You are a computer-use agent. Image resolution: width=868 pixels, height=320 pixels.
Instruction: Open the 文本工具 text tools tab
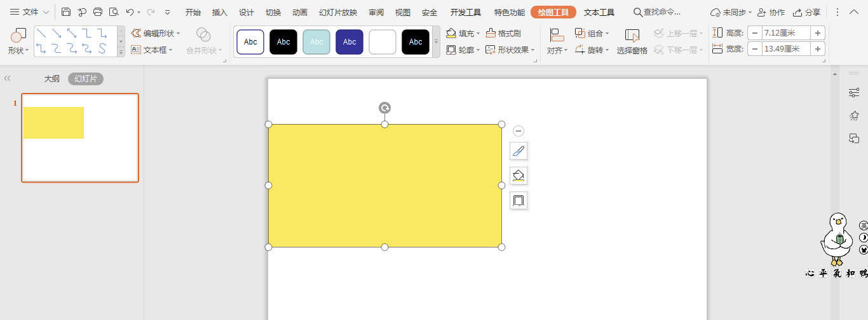(x=599, y=12)
